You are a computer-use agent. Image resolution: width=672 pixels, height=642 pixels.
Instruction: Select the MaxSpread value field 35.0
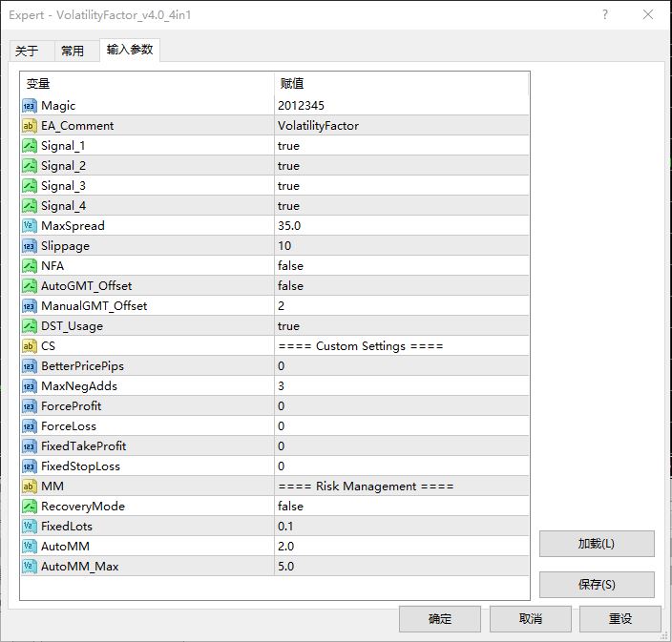[401, 226]
